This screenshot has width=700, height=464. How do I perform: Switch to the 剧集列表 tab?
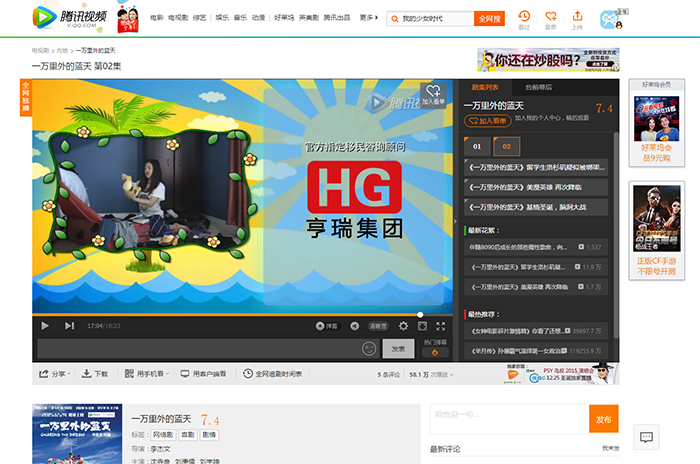pos(485,88)
